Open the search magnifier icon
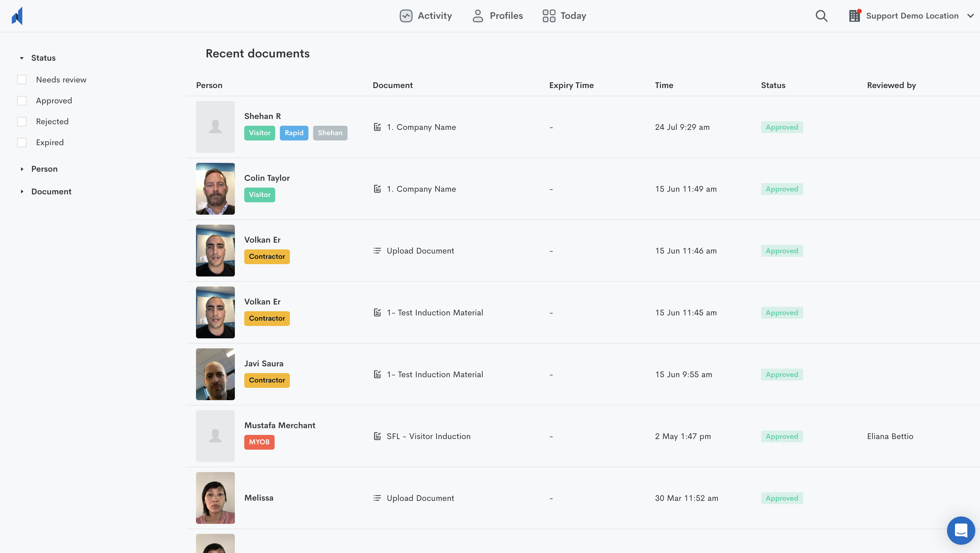The height and width of the screenshot is (553, 980). point(821,16)
